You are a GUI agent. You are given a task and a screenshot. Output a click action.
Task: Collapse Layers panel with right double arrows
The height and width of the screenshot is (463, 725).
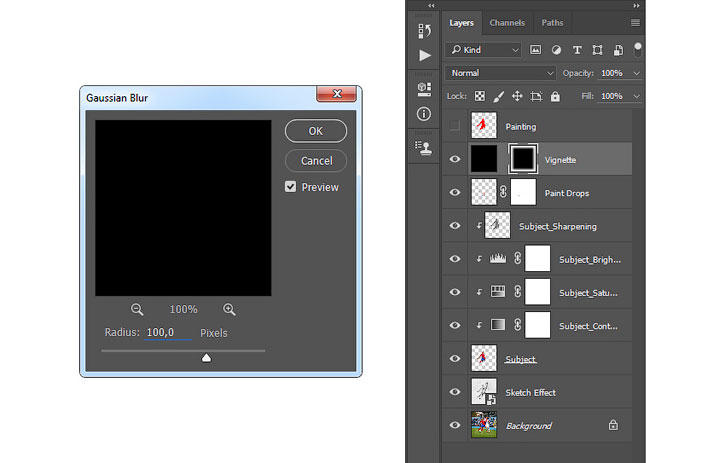coord(636,6)
